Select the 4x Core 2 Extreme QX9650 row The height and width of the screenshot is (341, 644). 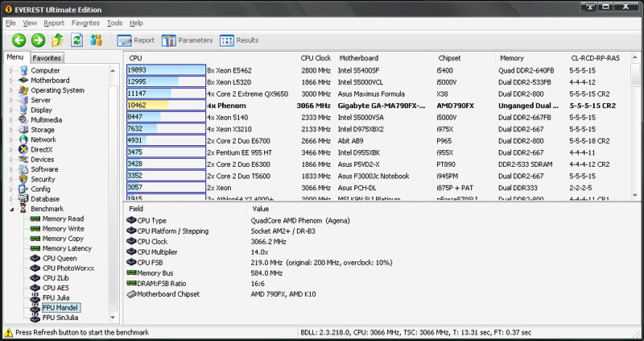click(377, 94)
